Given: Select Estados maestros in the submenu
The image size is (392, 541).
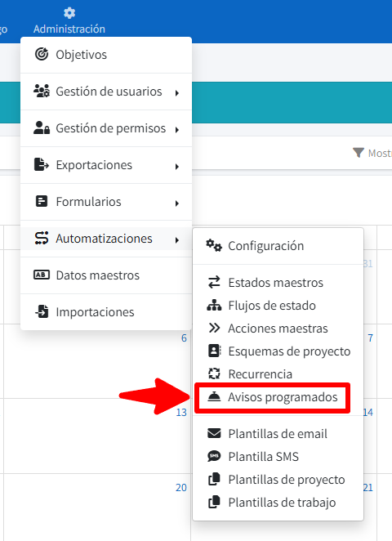Looking at the screenshot, I should (278, 283).
